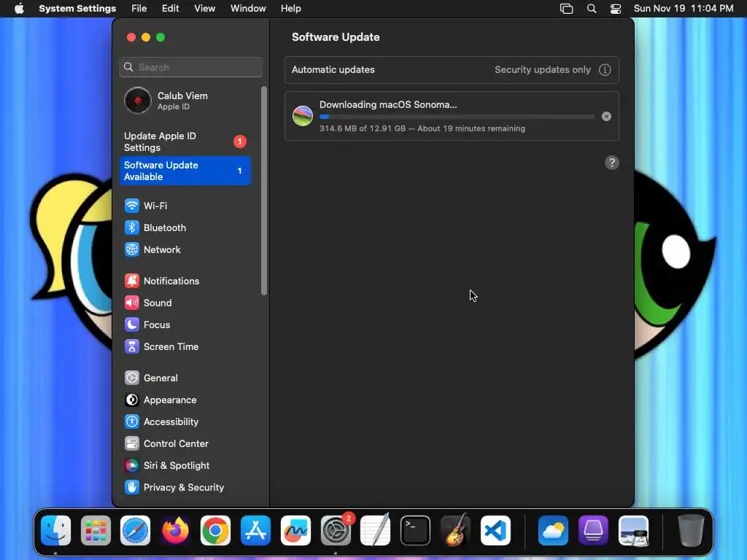Open the Apple menu
The image size is (747, 560).
pyautogui.click(x=19, y=9)
